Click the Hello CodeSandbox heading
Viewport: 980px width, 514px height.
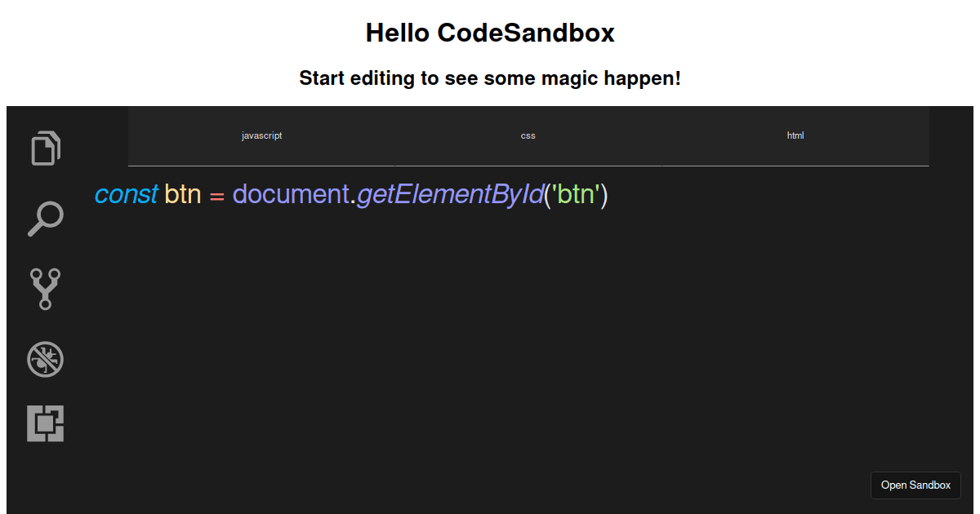pyautogui.click(x=490, y=33)
